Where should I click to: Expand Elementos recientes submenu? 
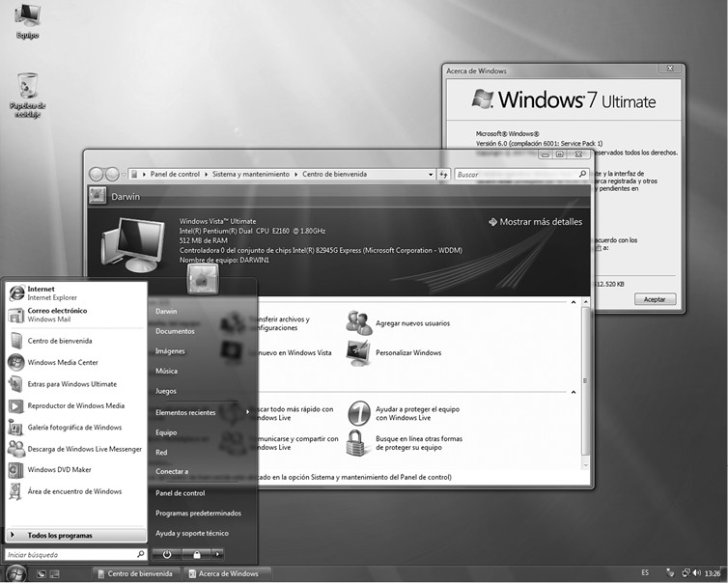201,412
